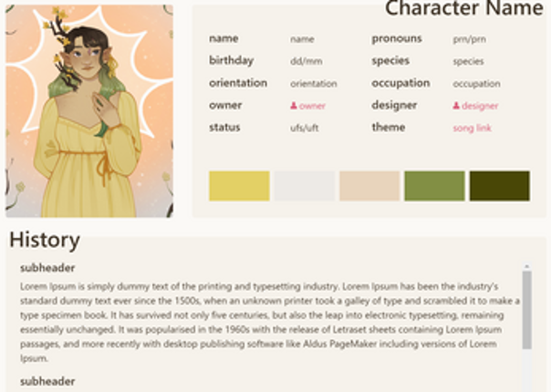
Task: Click the prn/prn pronouns value
Action: 469,39
